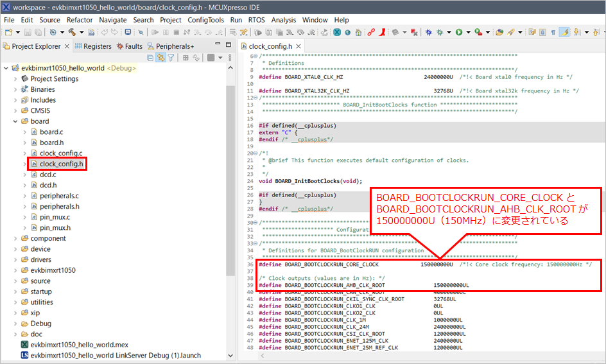The image size is (606, 364).
Task: Collapse the board folder
Action: 15,121
